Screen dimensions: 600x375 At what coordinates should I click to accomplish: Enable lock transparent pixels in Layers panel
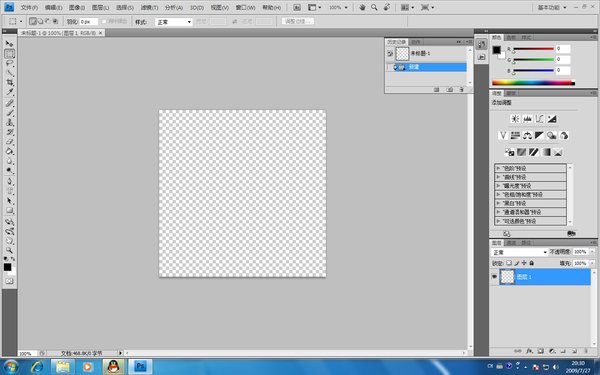(509, 263)
